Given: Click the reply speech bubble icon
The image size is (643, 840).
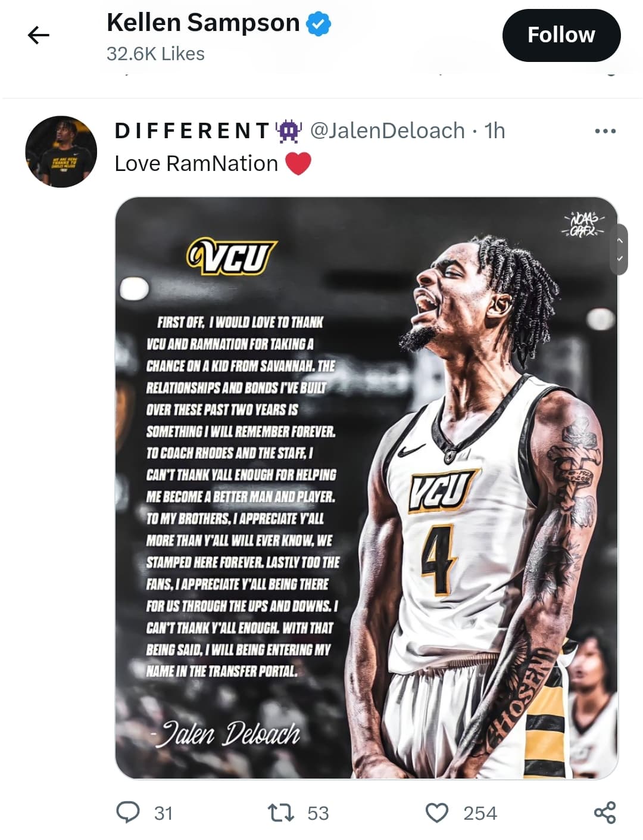Looking at the screenshot, I should (128, 813).
